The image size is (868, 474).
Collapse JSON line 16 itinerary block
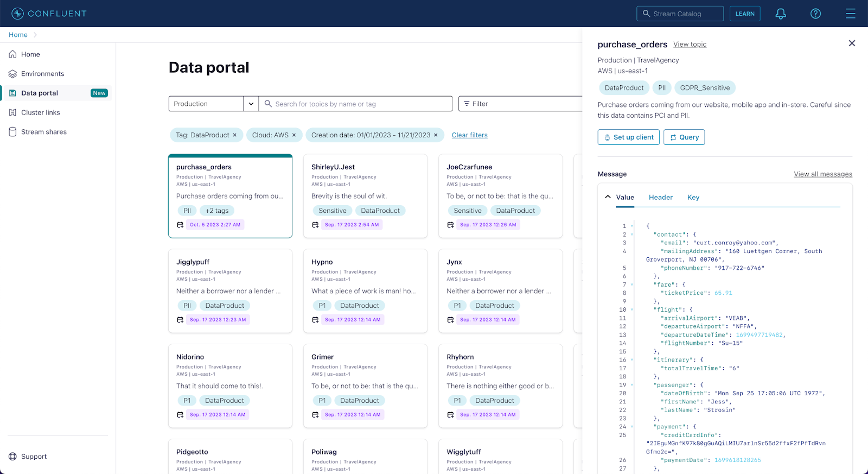click(x=632, y=360)
